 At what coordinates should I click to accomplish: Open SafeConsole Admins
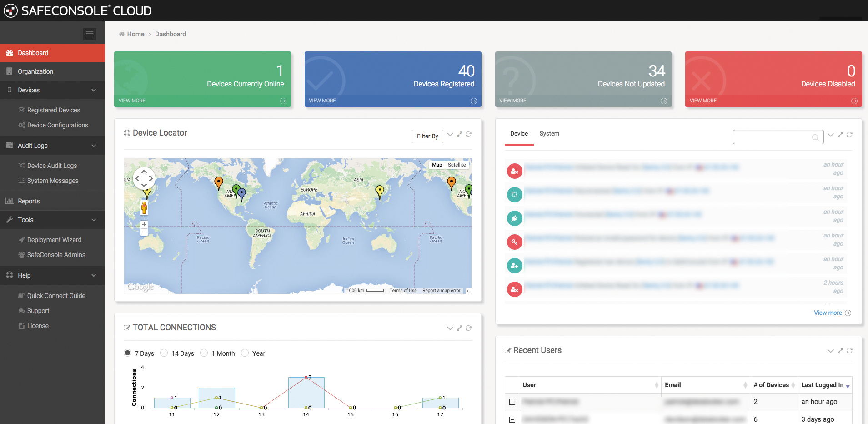pos(56,255)
